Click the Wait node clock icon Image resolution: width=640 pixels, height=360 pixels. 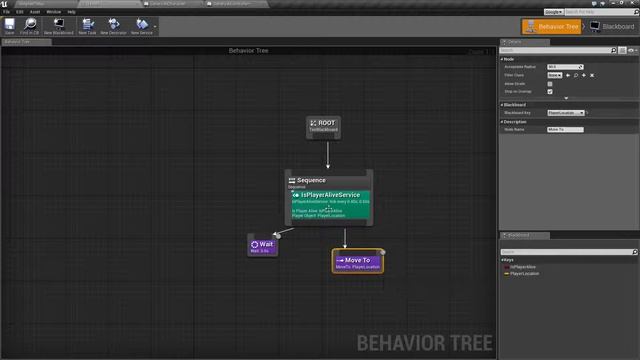[x=255, y=244]
